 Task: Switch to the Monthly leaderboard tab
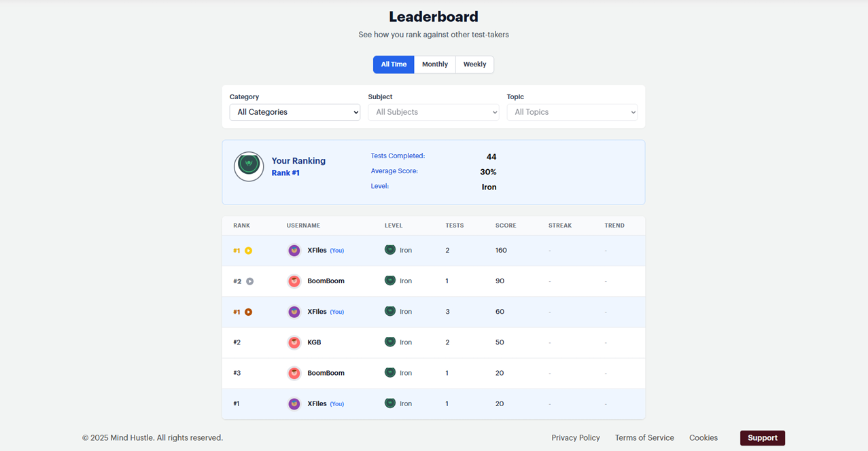pos(435,65)
